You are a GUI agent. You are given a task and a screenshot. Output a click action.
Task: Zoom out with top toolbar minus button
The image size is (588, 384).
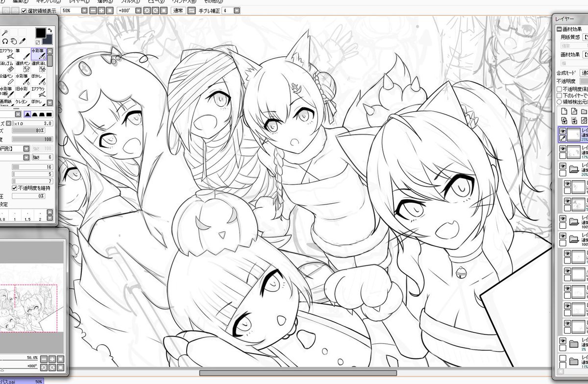(93, 10)
